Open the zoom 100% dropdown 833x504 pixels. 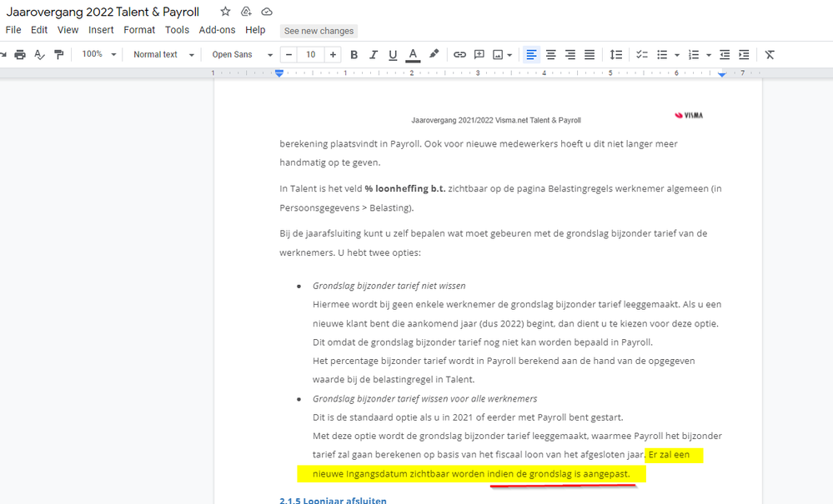coord(99,55)
